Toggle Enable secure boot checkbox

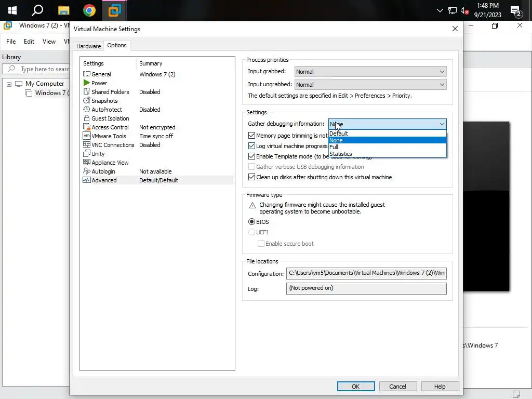[x=261, y=244]
